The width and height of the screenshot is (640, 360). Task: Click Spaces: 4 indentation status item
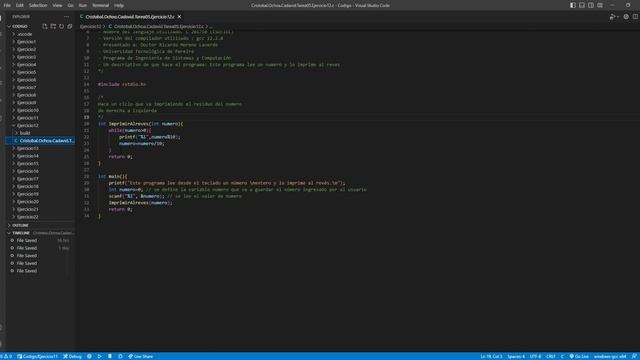point(516,356)
